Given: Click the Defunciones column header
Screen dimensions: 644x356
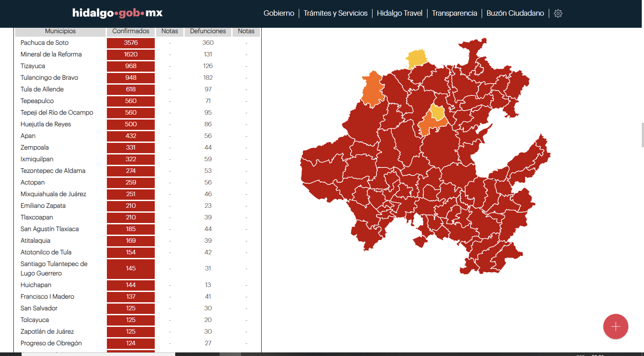Looking at the screenshot, I should (x=208, y=31).
